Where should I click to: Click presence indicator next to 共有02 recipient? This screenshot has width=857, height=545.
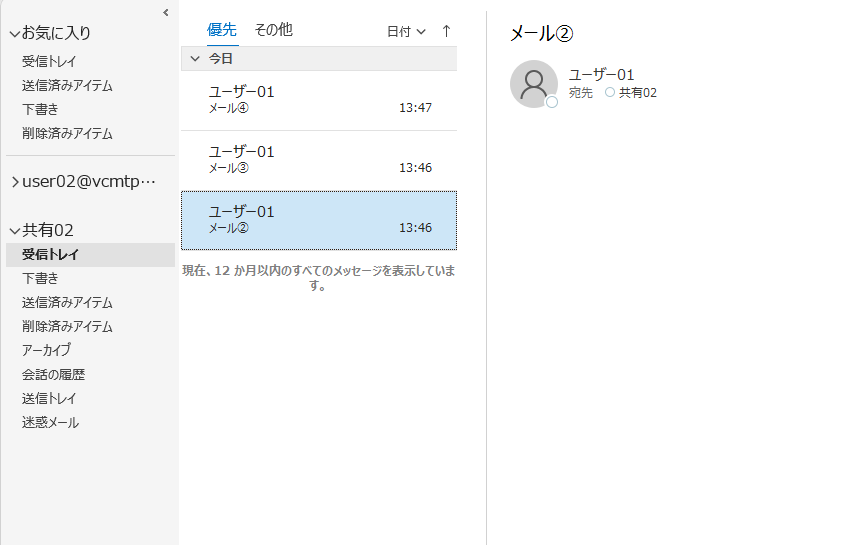tap(610, 92)
